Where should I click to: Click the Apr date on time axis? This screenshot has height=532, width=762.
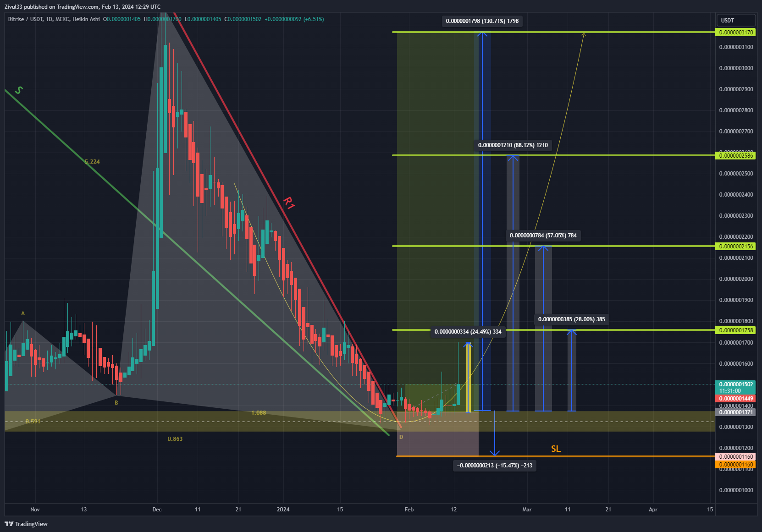tap(653, 510)
